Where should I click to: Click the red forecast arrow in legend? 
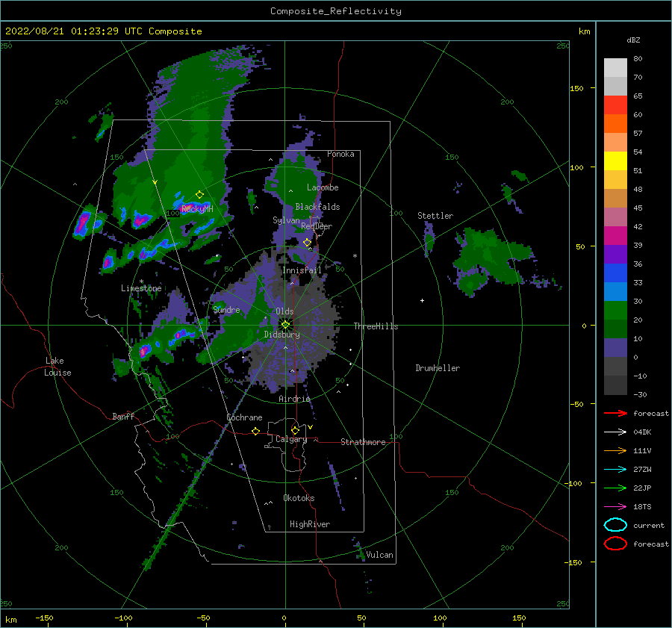[x=615, y=413]
